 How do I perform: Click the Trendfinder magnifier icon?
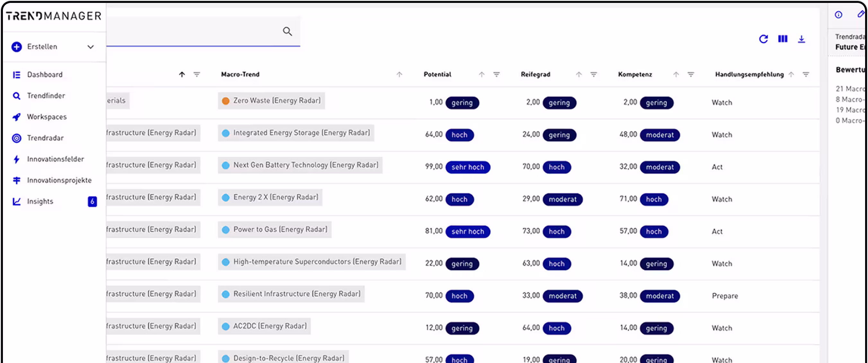click(16, 96)
